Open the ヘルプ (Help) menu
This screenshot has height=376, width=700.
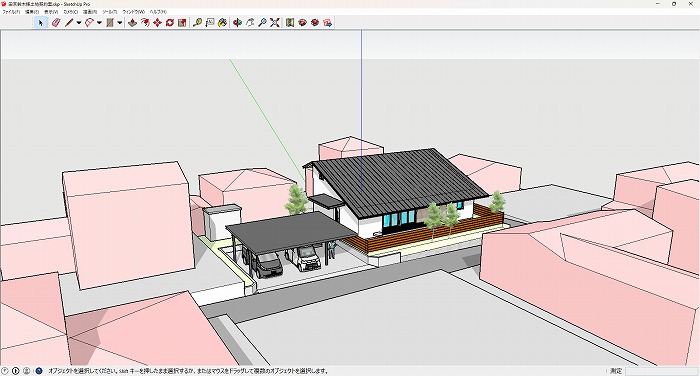[158, 12]
